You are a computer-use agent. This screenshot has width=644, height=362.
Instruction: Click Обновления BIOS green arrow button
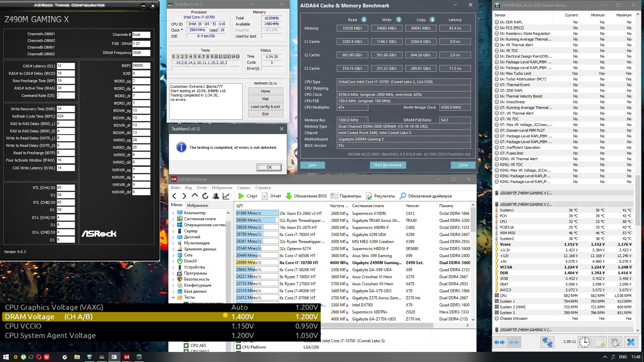coord(288,196)
